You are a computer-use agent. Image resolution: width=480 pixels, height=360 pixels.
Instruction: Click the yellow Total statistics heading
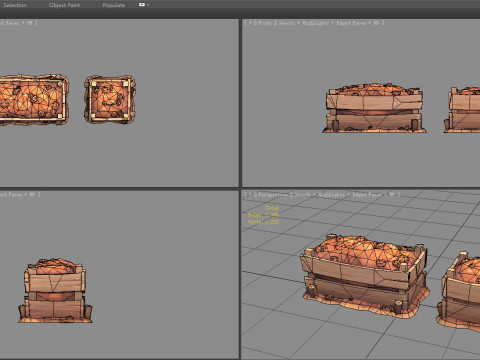pos(272,208)
